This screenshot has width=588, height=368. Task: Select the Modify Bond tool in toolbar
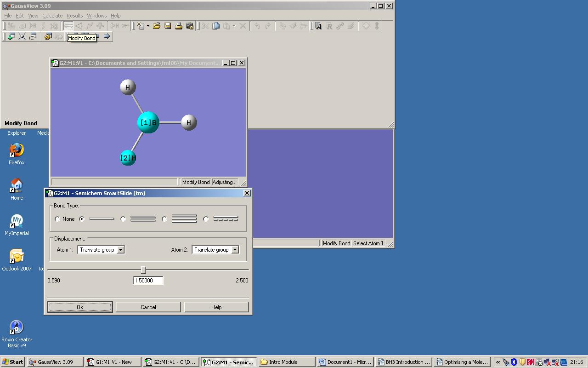pos(68,26)
